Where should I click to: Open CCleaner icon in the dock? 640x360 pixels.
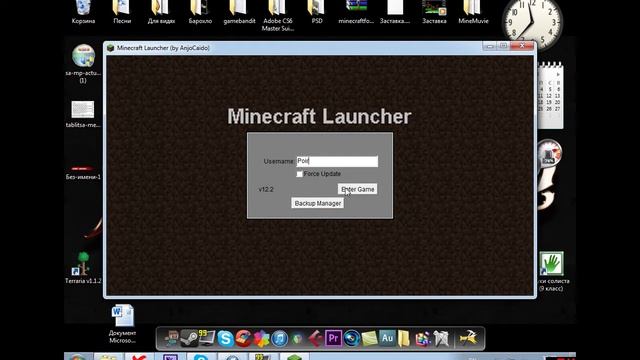pos(243,339)
